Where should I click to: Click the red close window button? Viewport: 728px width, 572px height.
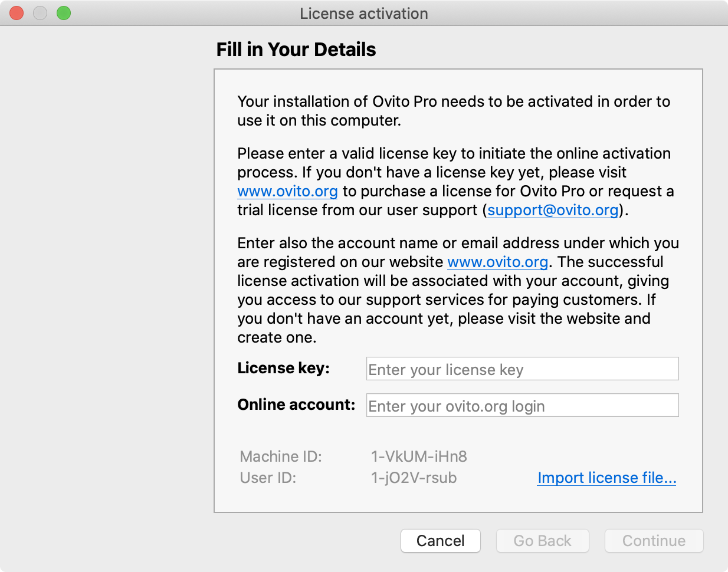point(17,13)
